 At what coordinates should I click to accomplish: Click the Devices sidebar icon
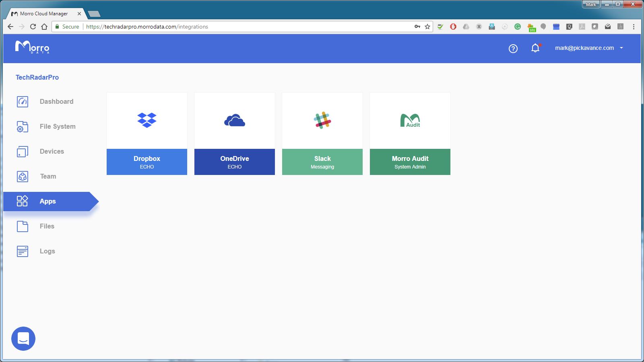tap(23, 152)
